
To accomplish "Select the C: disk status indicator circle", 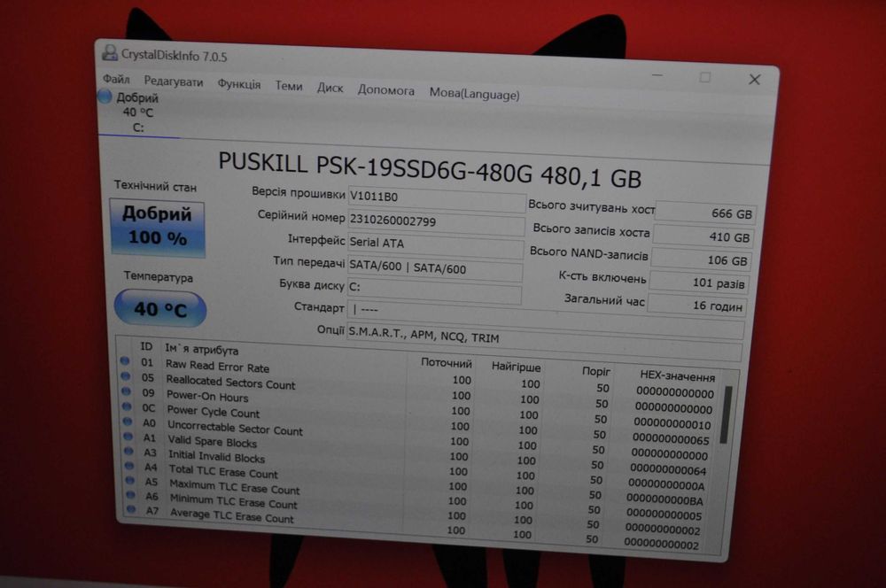I will (x=105, y=97).
